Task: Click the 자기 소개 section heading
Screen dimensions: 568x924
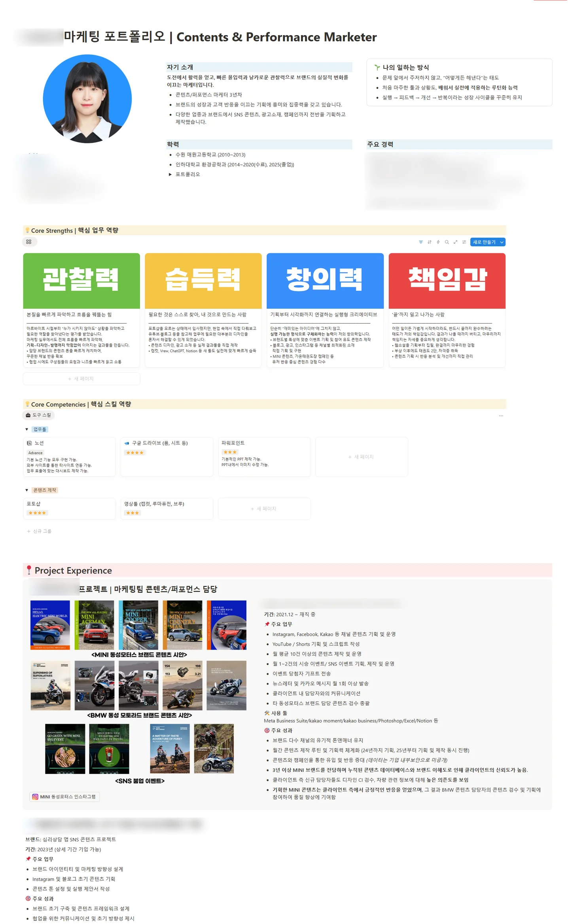Action: click(x=180, y=67)
